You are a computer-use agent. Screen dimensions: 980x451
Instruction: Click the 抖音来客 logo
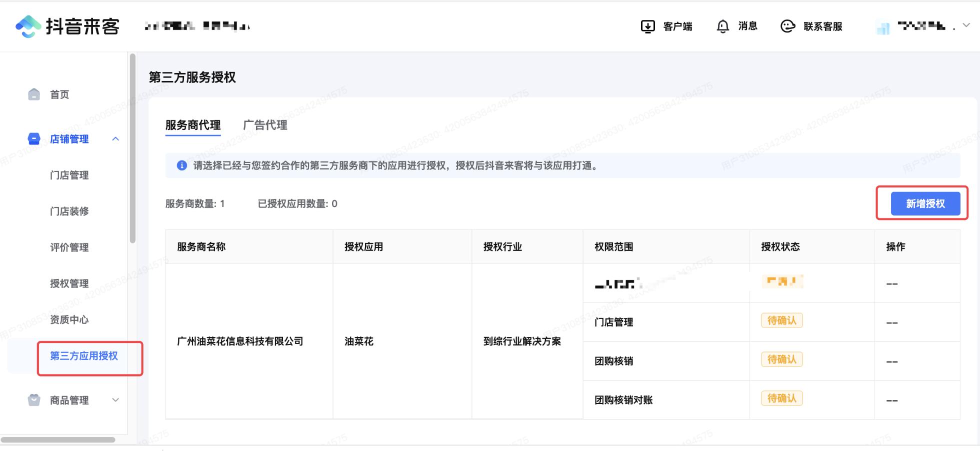[x=68, y=26]
